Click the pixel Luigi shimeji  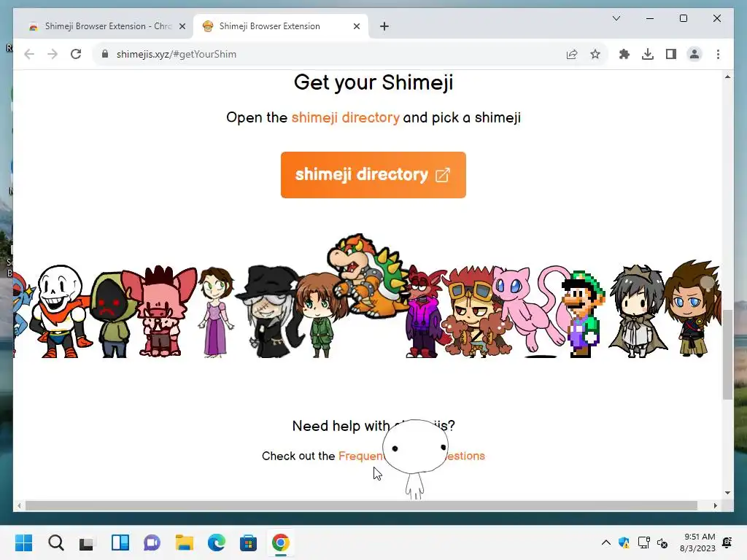pyautogui.click(x=584, y=314)
